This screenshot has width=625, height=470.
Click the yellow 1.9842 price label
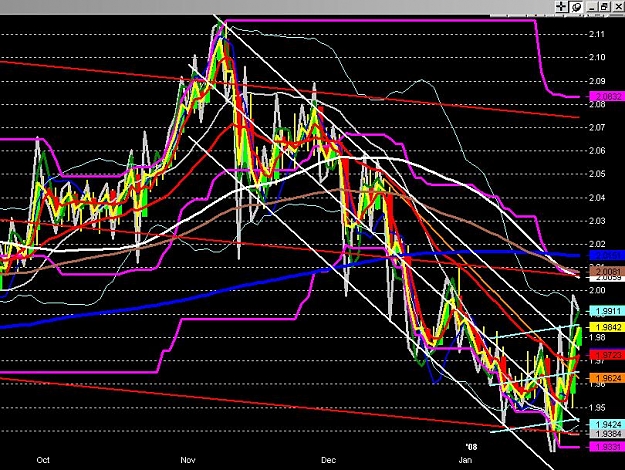(x=606, y=327)
